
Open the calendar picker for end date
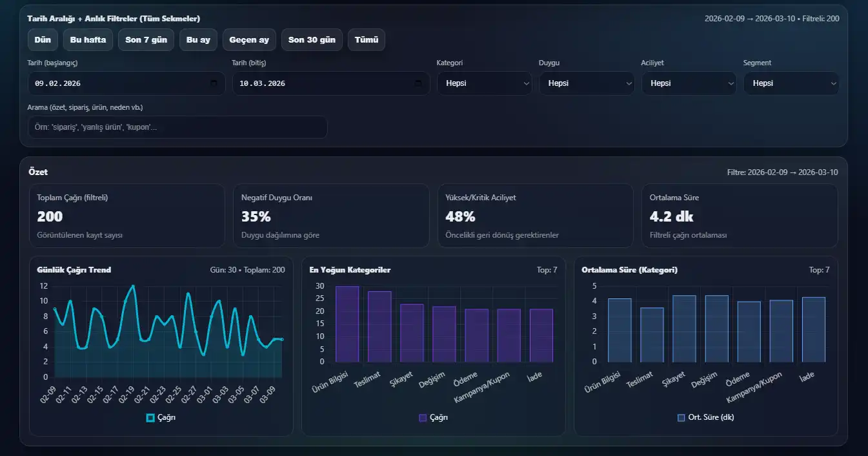(x=418, y=83)
